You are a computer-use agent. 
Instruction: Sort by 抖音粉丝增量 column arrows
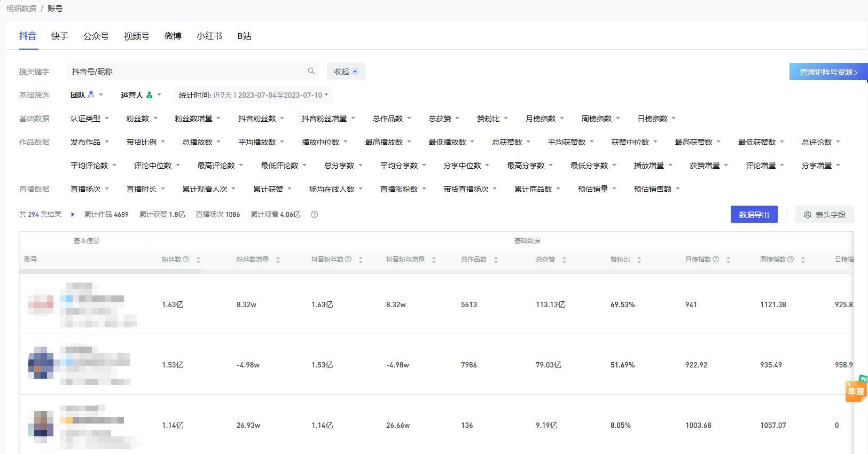(434, 260)
